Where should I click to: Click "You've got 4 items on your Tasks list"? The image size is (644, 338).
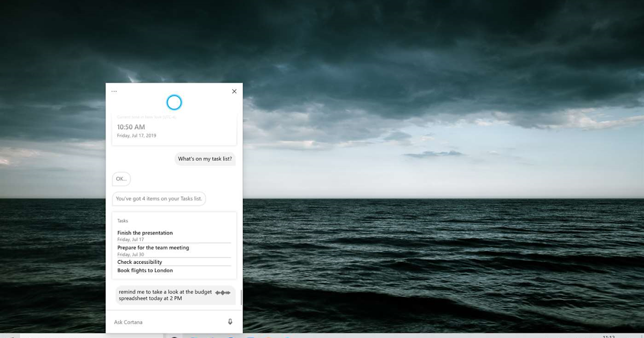click(159, 199)
